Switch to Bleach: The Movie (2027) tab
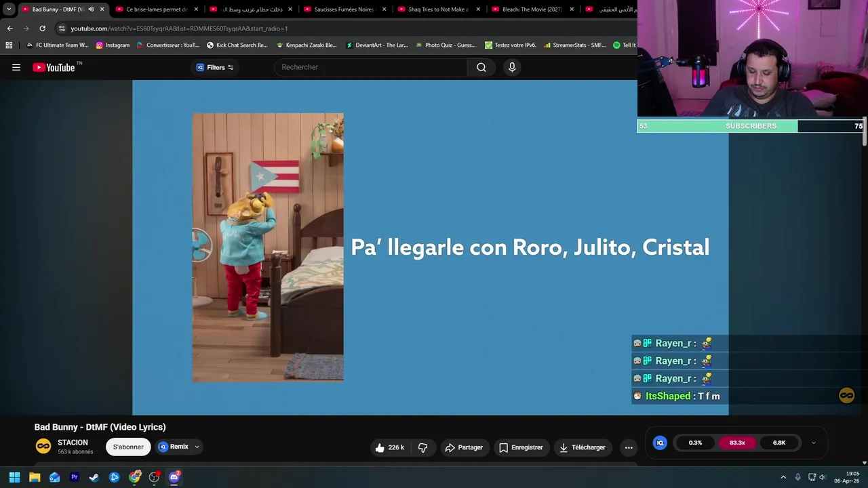 click(532, 9)
